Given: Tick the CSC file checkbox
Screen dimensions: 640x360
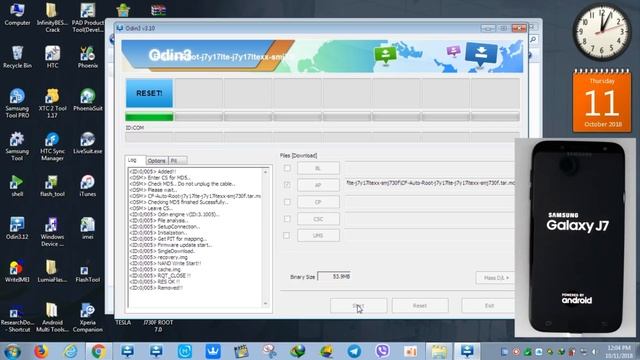Looking at the screenshot, I should point(287,219).
